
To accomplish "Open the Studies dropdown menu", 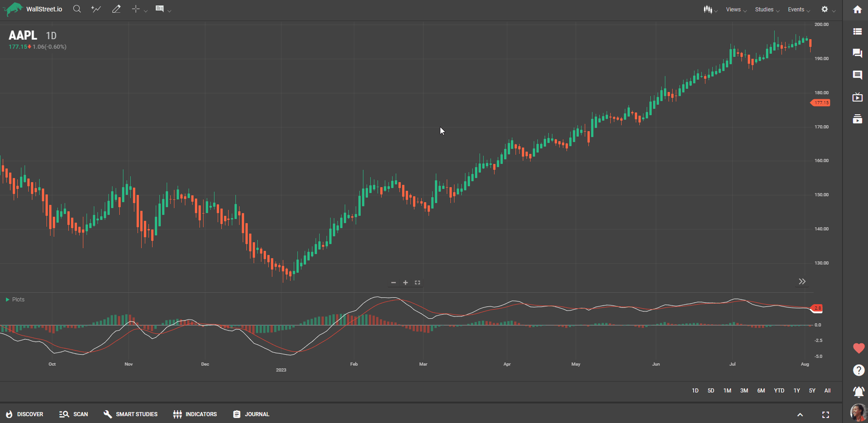I will (x=767, y=10).
